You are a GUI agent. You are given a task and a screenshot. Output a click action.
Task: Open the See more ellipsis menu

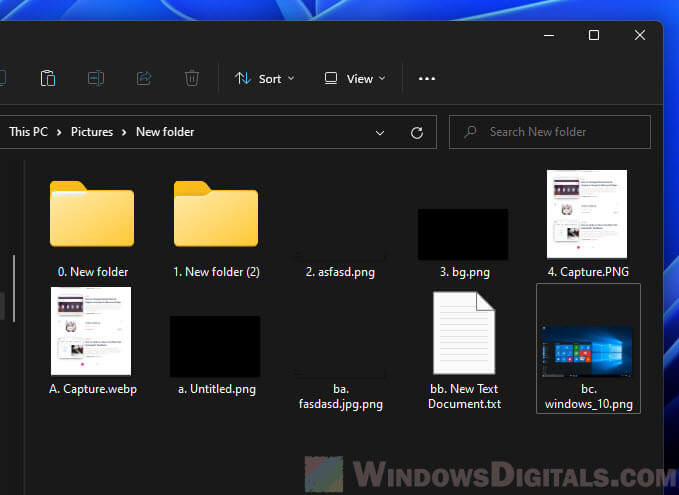pos(427,78)
